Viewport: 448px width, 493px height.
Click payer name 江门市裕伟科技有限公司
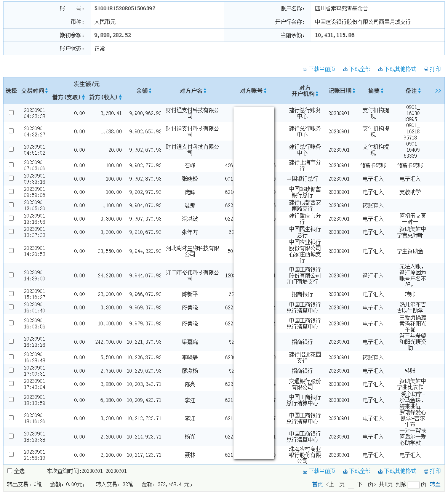pos(192,275)
